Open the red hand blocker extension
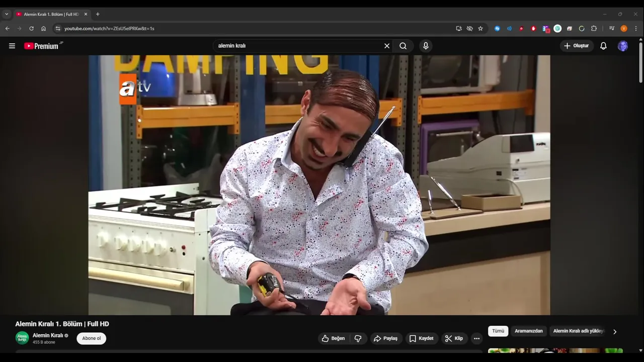The width and height of the screenshot is (644, 362). [533, 29]
